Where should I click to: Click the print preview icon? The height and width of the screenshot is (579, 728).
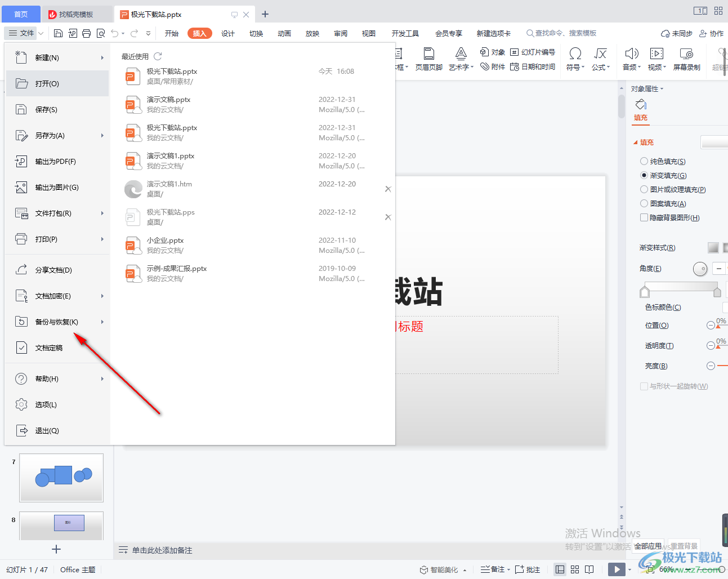pos(101,33)
